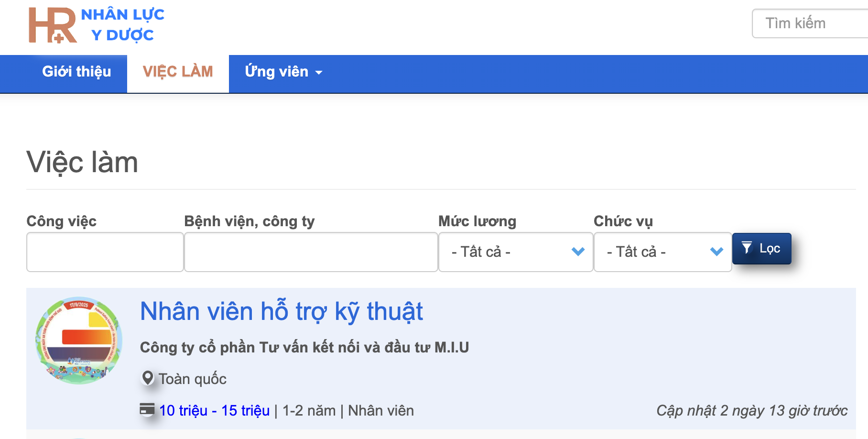Click the Mức lương chevron arrow
Image resolution: width=868 pixels, height=439 pixels.
(x=578, y=252)
